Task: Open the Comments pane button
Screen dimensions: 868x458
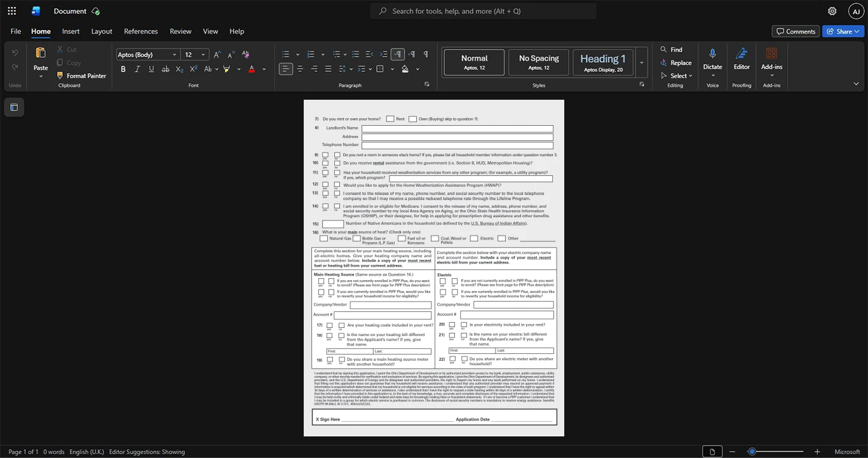Action: [x=796, y=31]
